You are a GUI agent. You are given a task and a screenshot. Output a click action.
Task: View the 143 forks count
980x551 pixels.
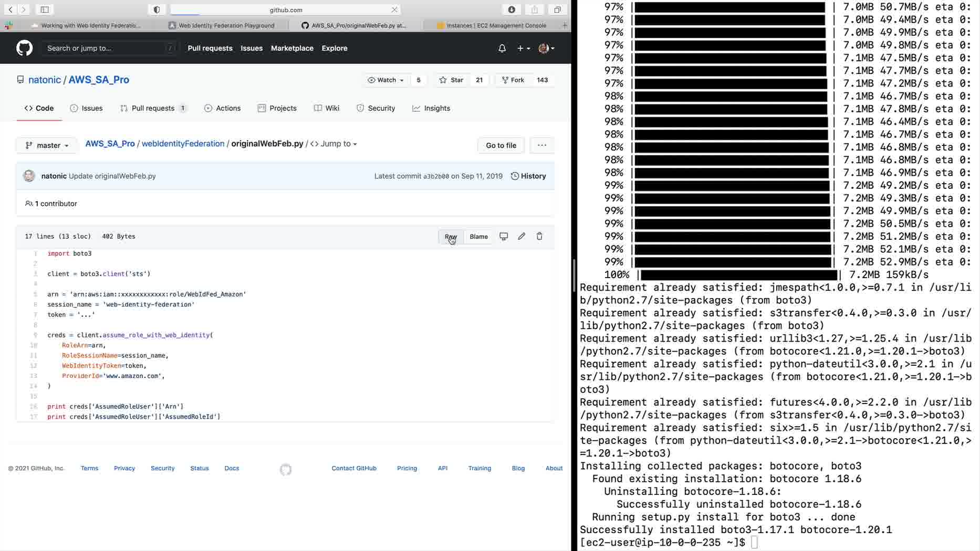click(x=542, y=80)
